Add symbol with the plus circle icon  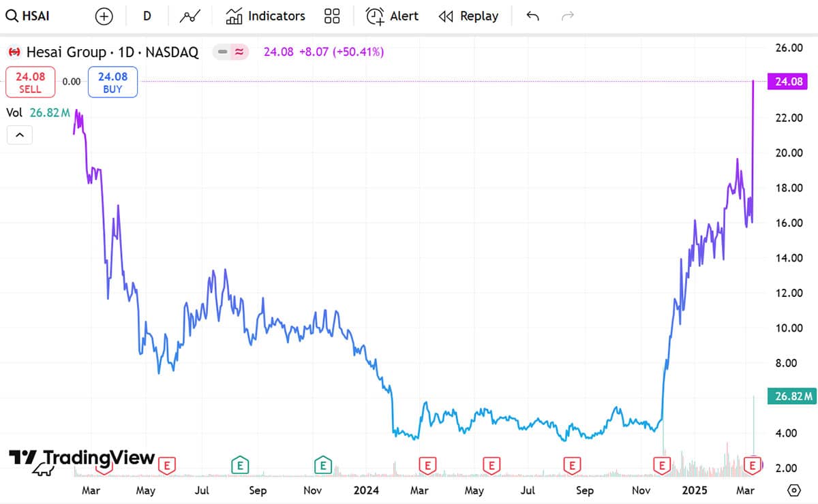pyautogui.click(x=104, y=16)
